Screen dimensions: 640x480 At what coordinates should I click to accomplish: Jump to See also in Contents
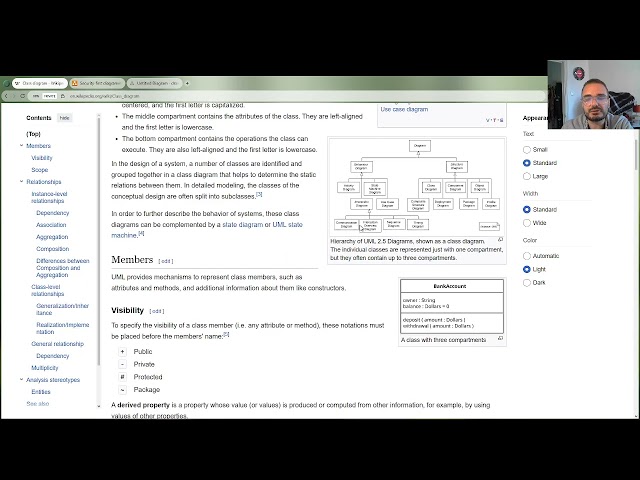click(x=38, y=404)
